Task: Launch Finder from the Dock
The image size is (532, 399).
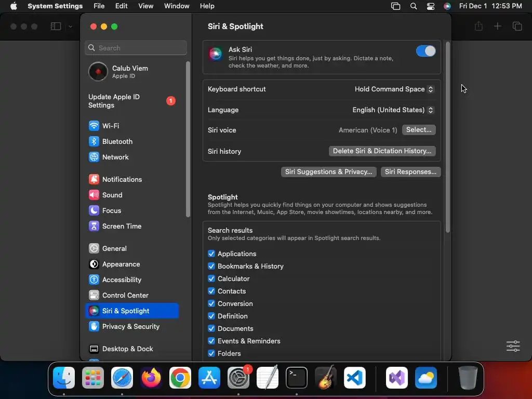Action: (x=64, y=378)
